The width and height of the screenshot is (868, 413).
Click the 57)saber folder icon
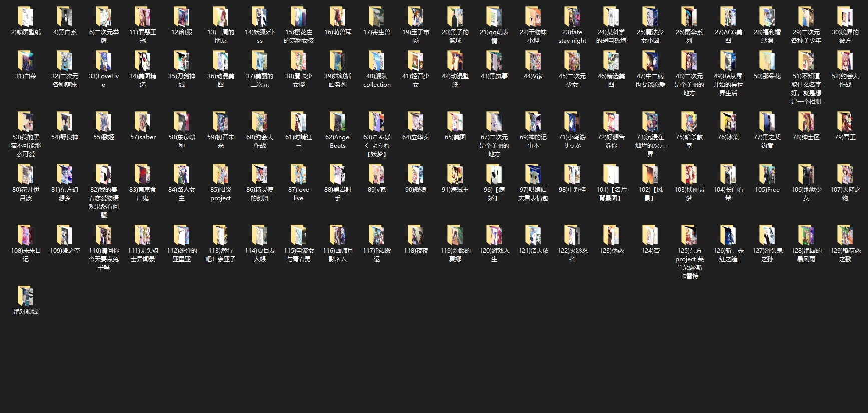tap(142, 122)
